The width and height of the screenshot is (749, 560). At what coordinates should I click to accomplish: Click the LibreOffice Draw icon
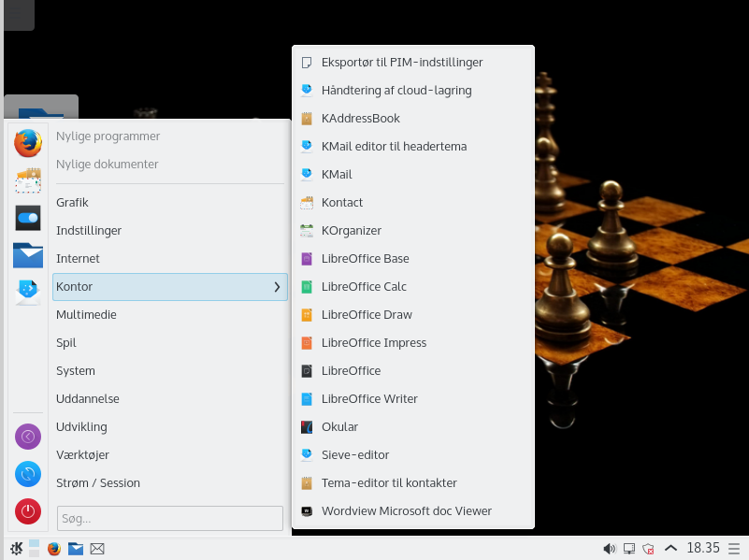tap(307, 315)
